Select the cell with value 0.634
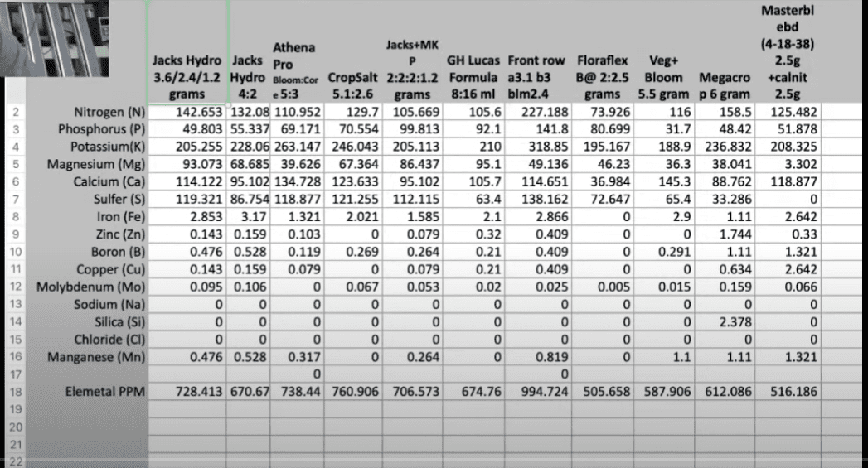This screenshot has height=468, width=868. tap(724, 269)
